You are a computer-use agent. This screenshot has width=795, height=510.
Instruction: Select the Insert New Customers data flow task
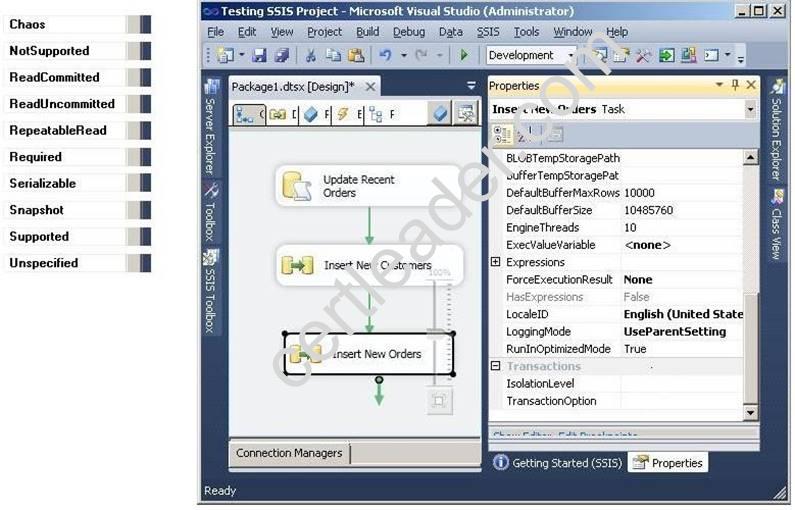tap(370, 265)
